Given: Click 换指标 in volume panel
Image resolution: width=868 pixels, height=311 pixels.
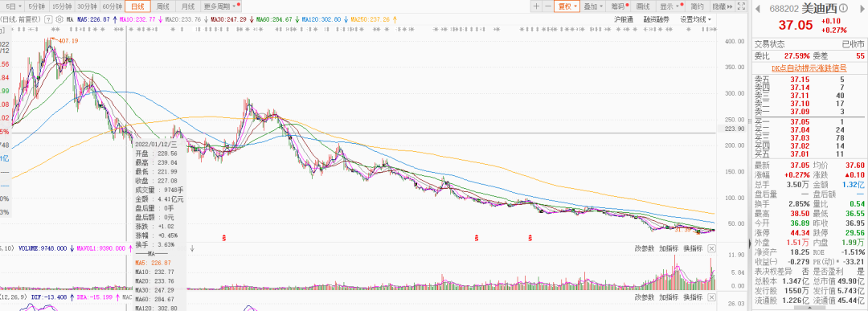Looking at the screenshot, I should 693,248.
